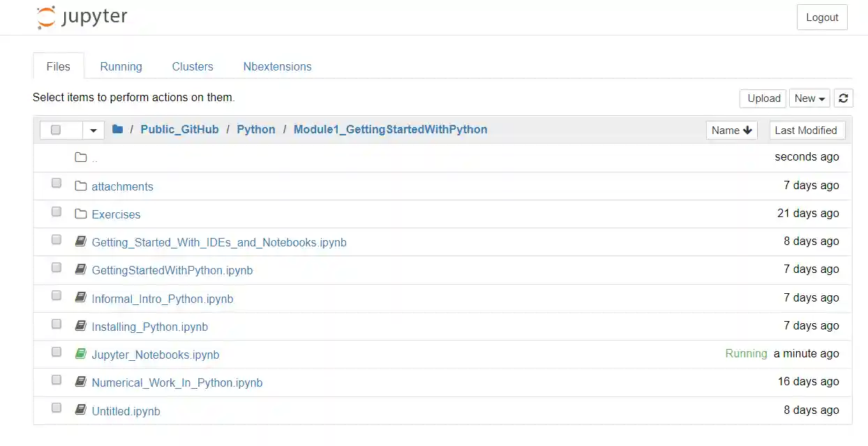Image resolution: width=868 pixels, height=446 pixels.
Task: Switch to the Running tab
Action: (x=121, y=66)
